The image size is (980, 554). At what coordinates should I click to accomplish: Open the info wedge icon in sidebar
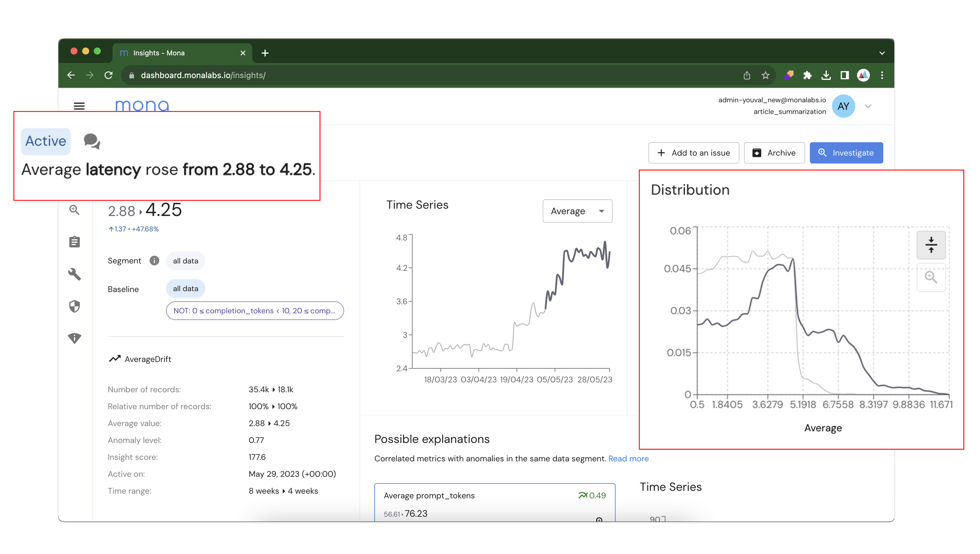click(75, 338)
